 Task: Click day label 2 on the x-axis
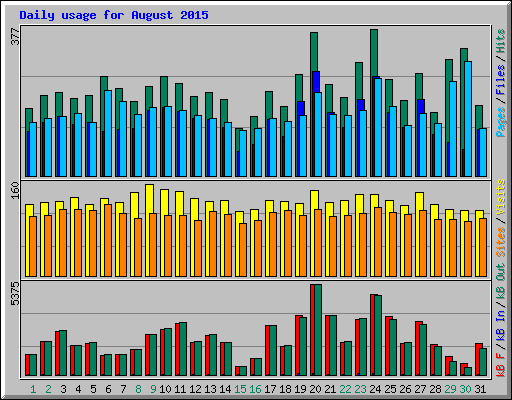(48, 389)
